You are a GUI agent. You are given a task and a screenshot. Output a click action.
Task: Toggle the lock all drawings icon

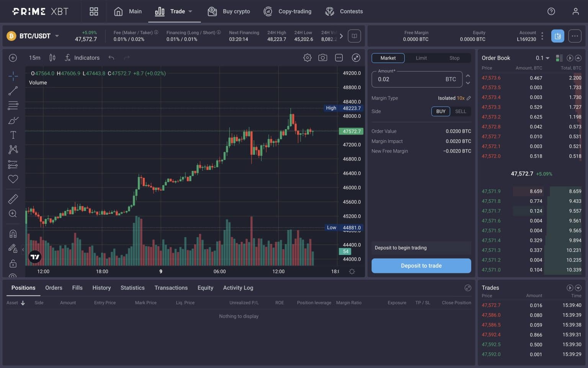pos(13,263)
